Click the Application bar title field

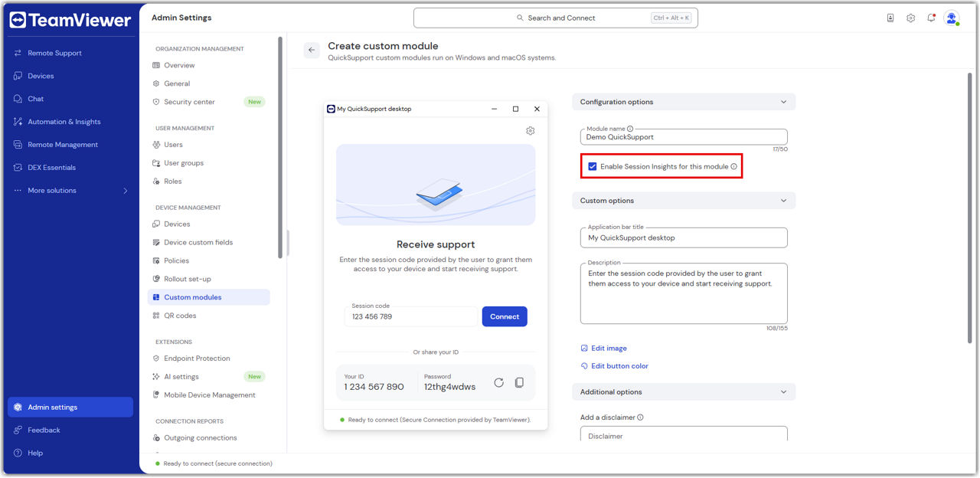point(684,237)
